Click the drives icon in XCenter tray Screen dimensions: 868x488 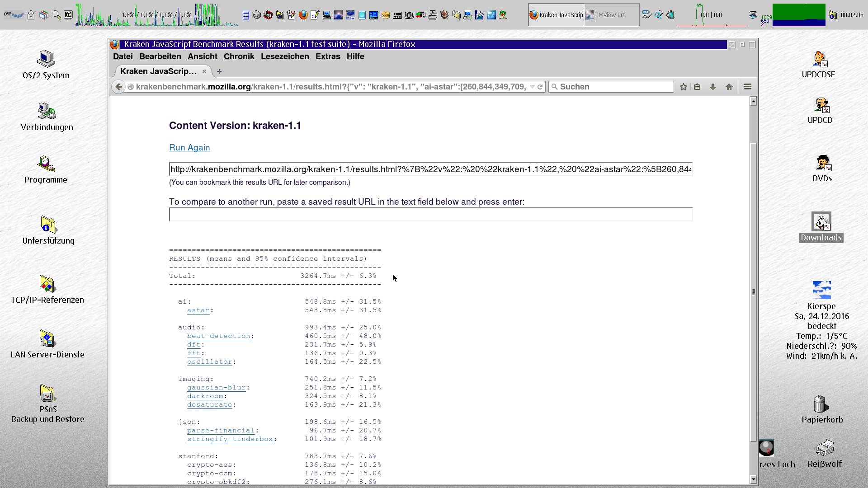pos(256,15)
